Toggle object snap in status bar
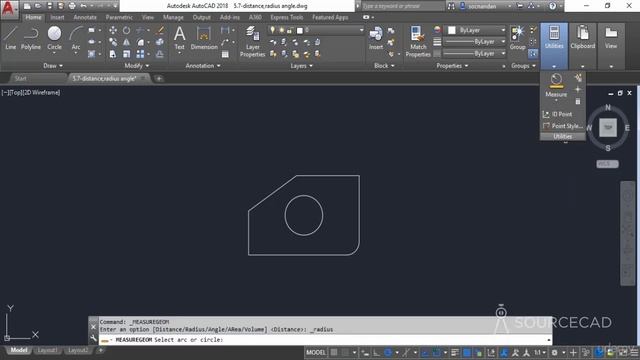This screenshot has width=640, height=360. coord(436,352)
